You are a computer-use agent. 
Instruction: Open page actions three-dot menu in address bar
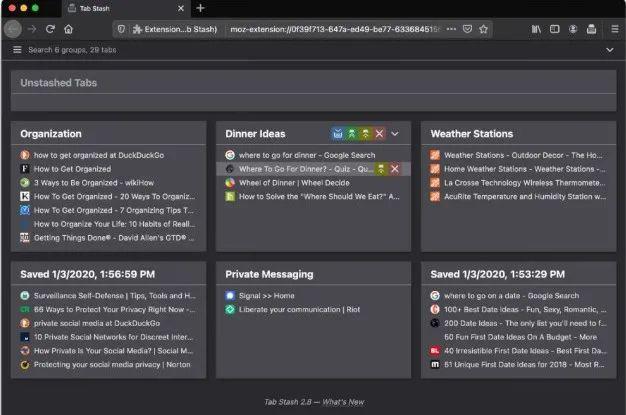(449, 29)
